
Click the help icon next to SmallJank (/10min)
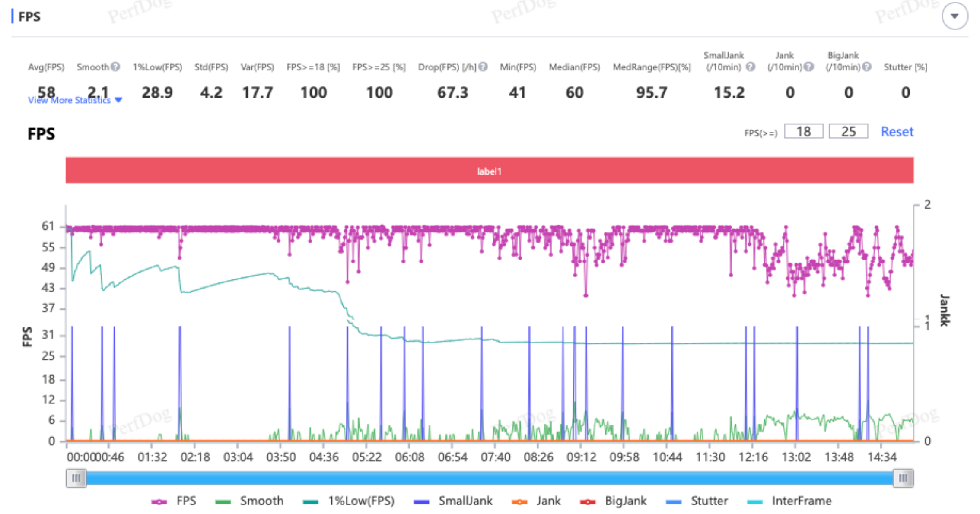(751, 67)
